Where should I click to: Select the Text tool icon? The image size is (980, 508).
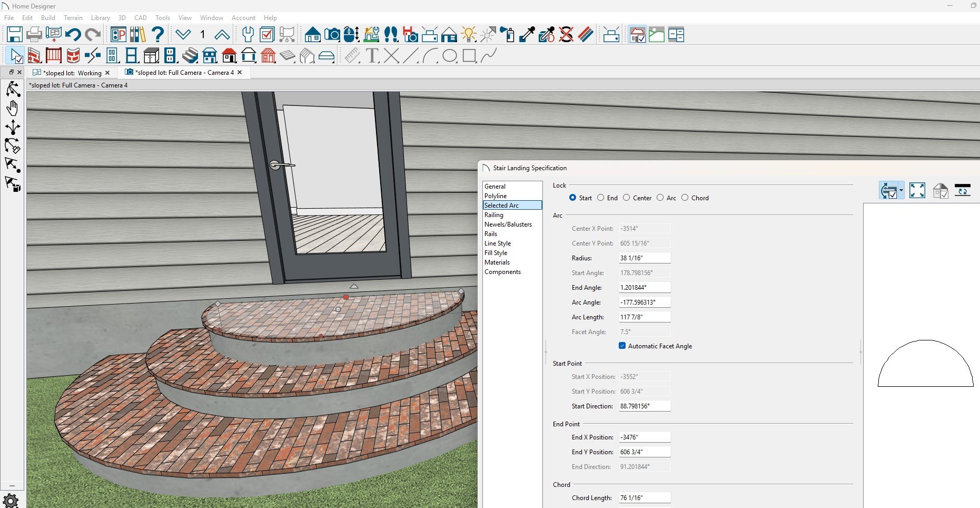[372, 55]
